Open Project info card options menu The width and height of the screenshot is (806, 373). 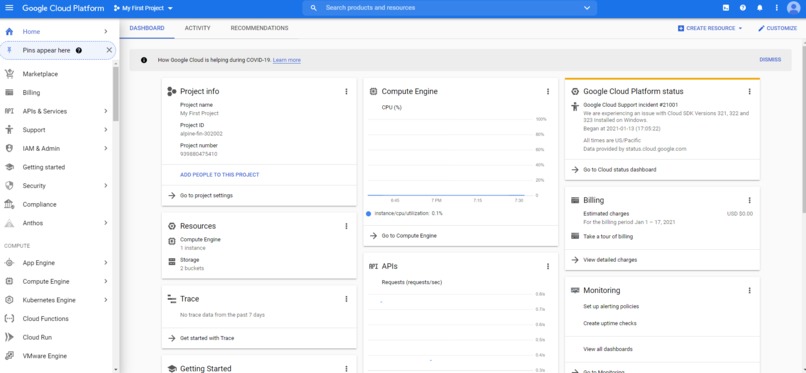coord(346,91)
